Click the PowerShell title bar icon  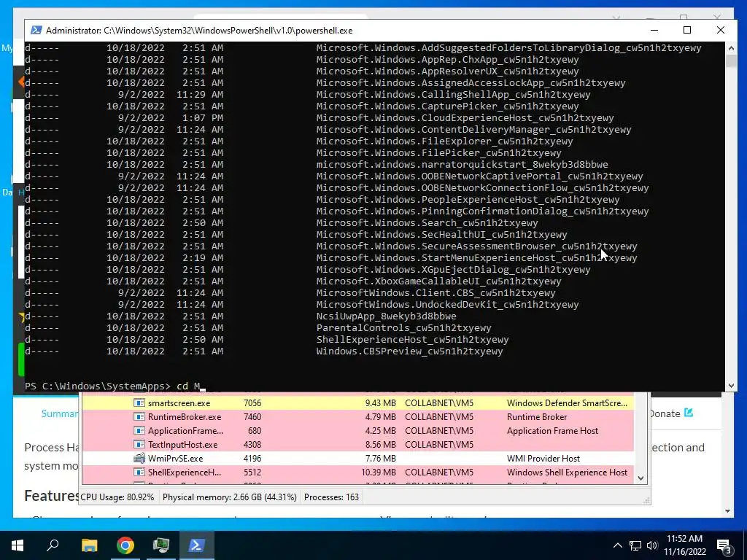(36, 30)
